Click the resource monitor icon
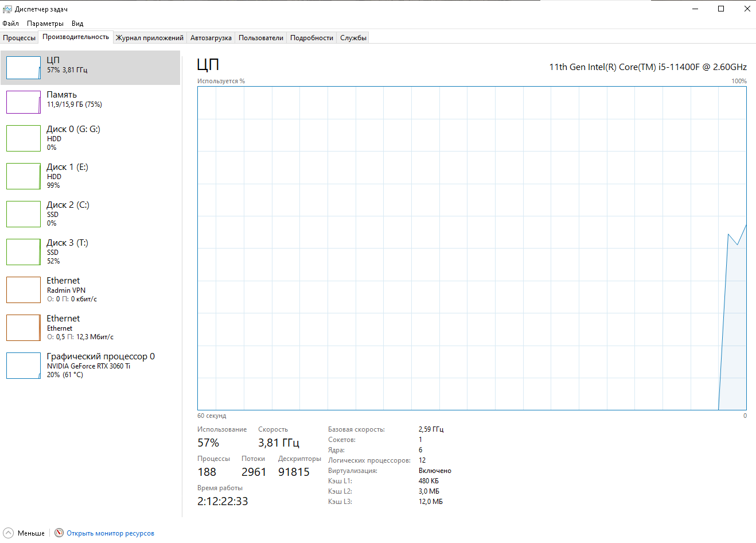756x543 pixels. point(59,533)
